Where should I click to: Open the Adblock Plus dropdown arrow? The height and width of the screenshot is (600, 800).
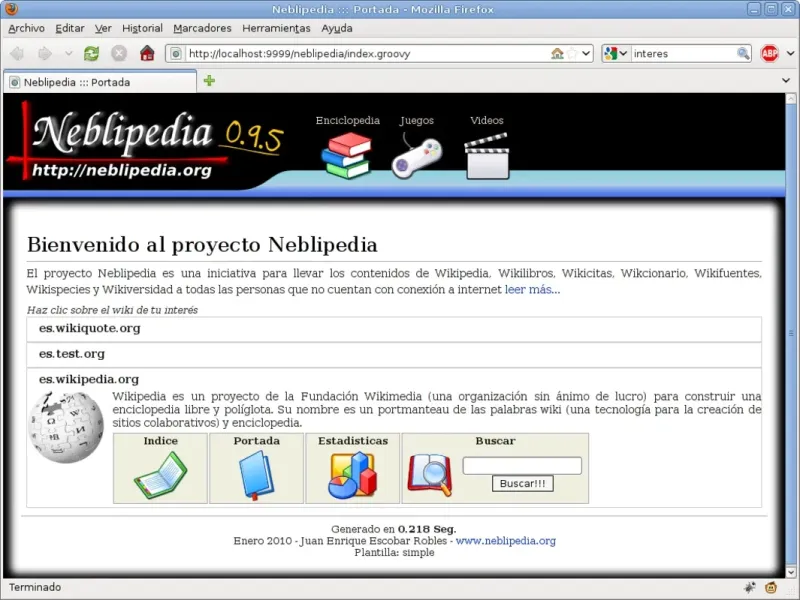pos(790,53)
